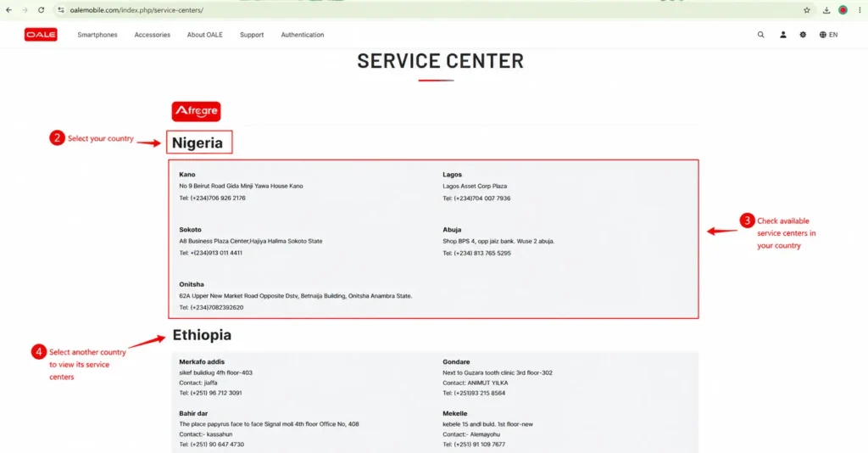View site information icon in address bar
The height and width of the screenshot is (453, 868).
click(61, 10)
